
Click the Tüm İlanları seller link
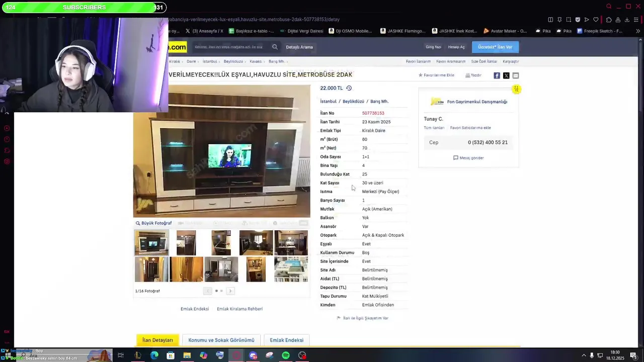click(x=434, y=128)
